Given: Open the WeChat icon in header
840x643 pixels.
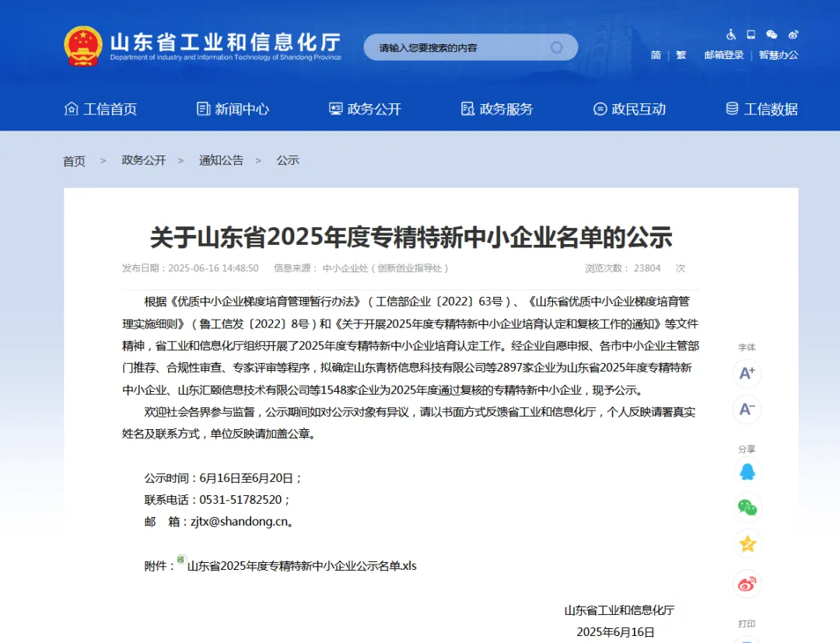Looking at the screenshot, I should tap(772, 35).
